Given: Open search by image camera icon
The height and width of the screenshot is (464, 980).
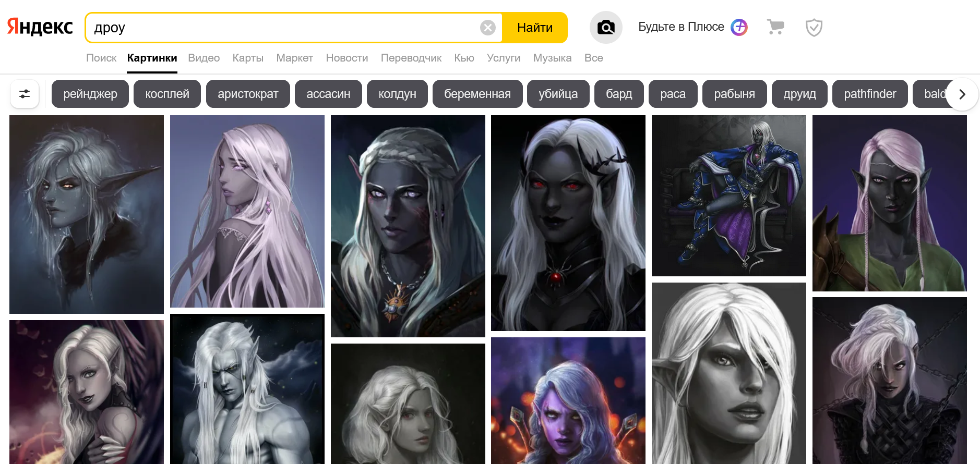Looking at the screenshot, I should coord(606,27).
